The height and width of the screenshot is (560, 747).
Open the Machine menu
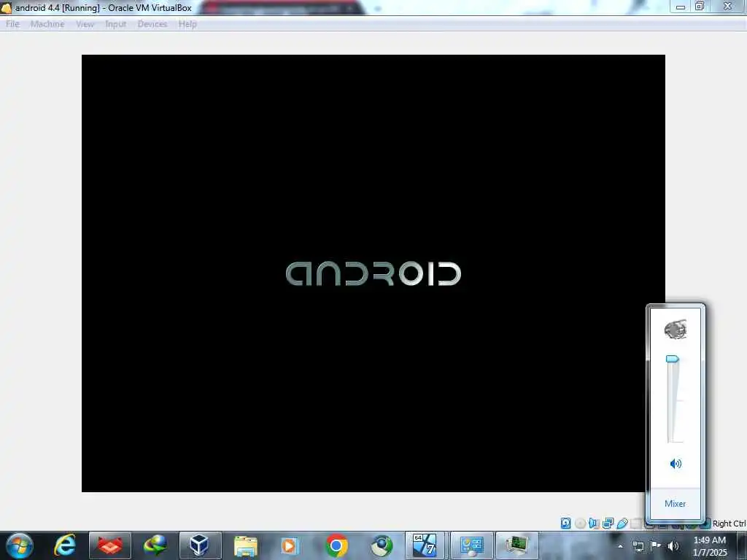[x=47, y=24]
